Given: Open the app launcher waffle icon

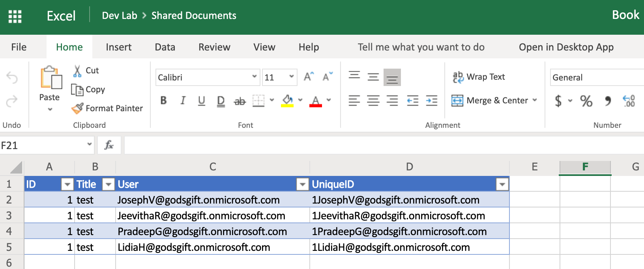Looking at the screenshot, I should click(15, 16).
